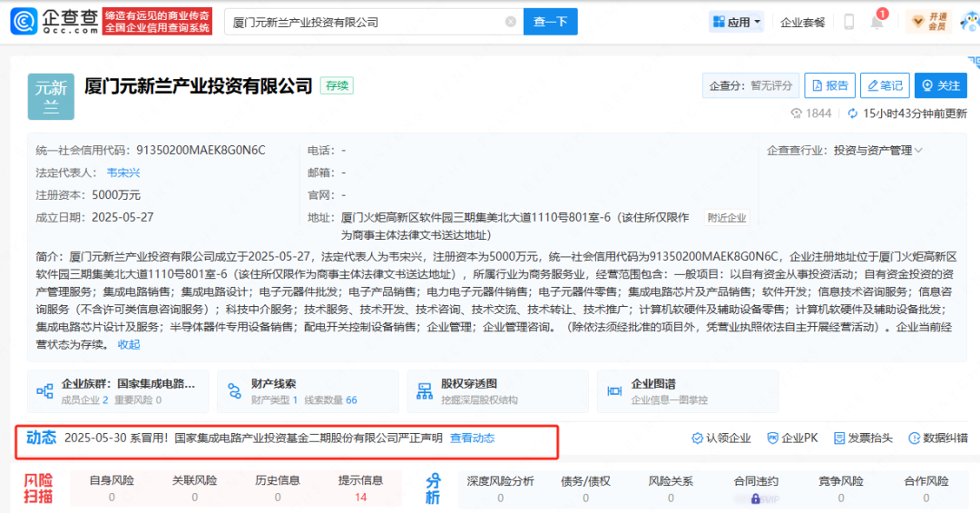Image resolution: width=980 pixels, height=513 pixels.
Task: Open the 企业图谱 card icon
Action: tap(613, 391)
